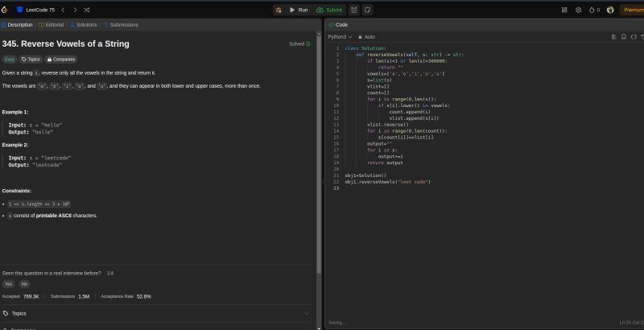Viewport: 644px width, 330px height.
Task: Click the def reverseVowels line in editor
Action: click(x=410, y=55)
